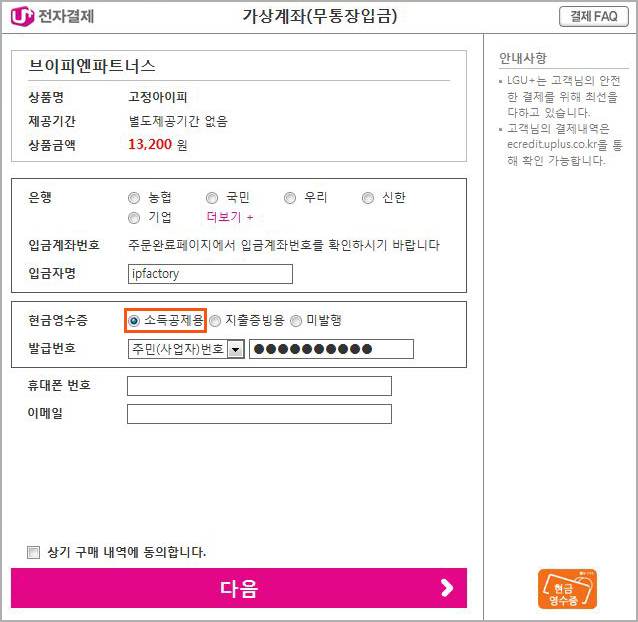Select 국민 bank radio button
The height and width of the screenshot is (622, 638).
pos(212,198)
